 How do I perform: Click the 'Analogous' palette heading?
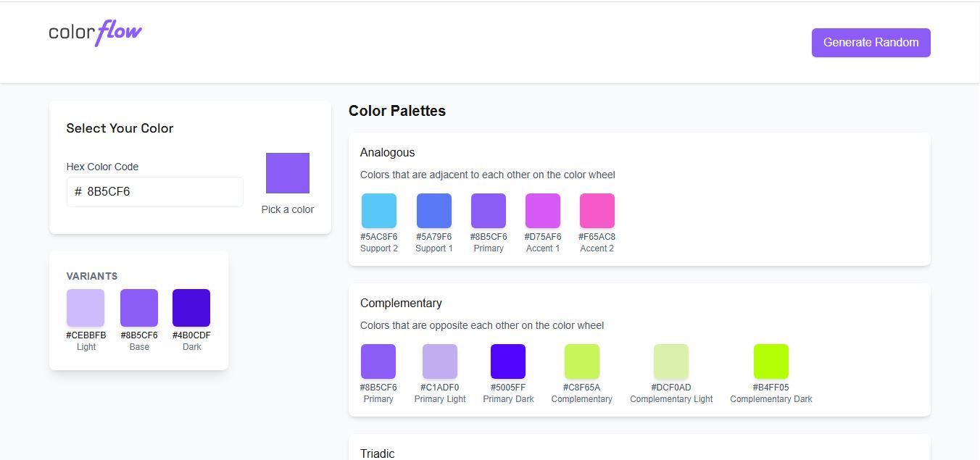click(387, 153)
